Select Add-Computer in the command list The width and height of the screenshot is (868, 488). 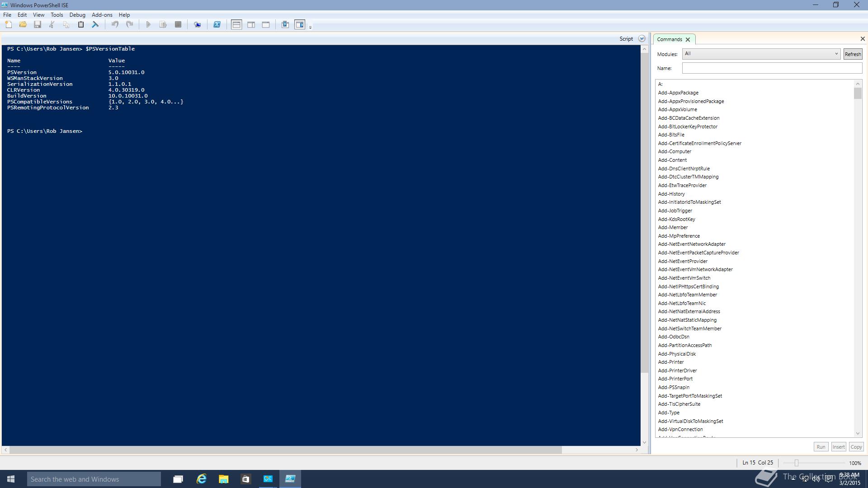click(675, 152)
